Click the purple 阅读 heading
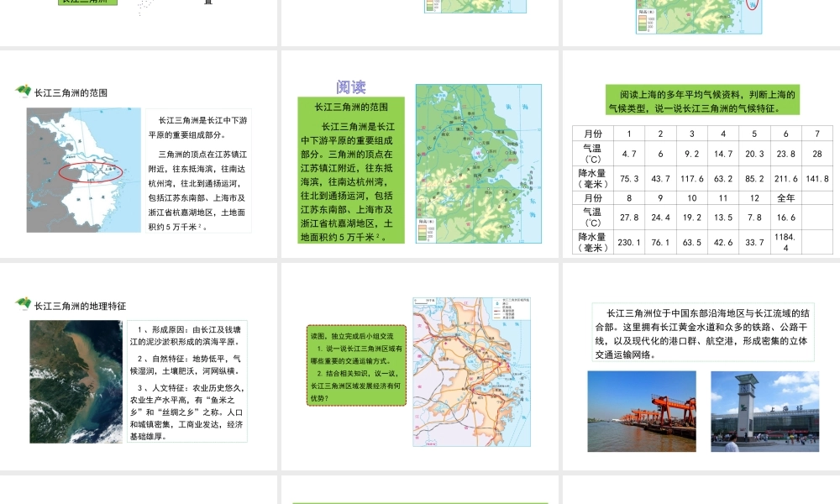Viewport: 840px width, 504px height. click(x=351, y=87)
